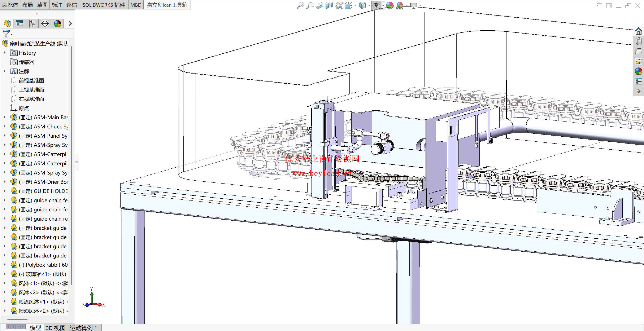Open the Apply Scene dropdown arrow
The width and height of the screenshot is (644, 331).
(x=407, y=5)
